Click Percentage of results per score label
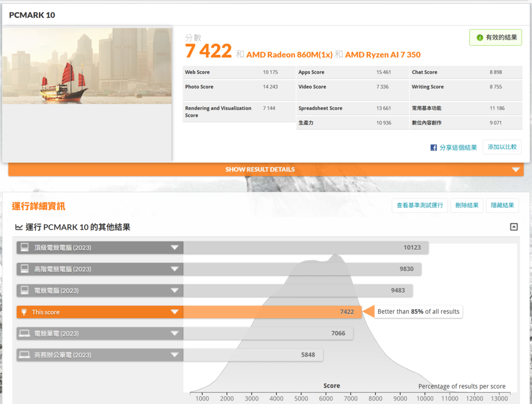Viewport: 532px width, 404px height. (462, 386)
